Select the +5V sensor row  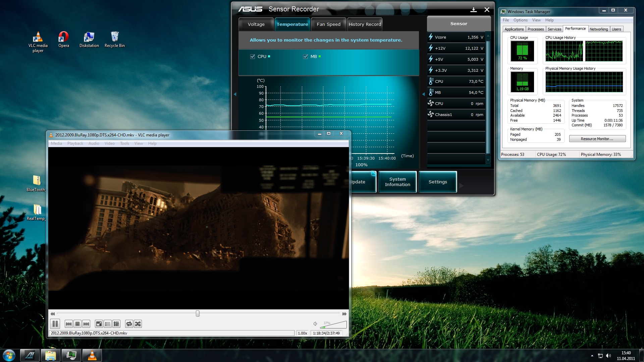pos(456,59)
